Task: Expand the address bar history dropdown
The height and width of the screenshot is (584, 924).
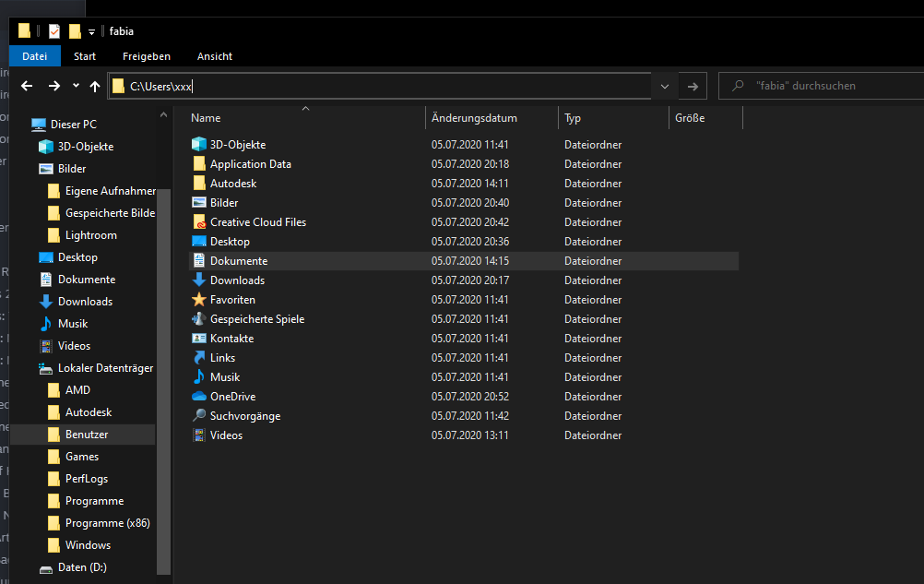Action: [x=665, y=87]
